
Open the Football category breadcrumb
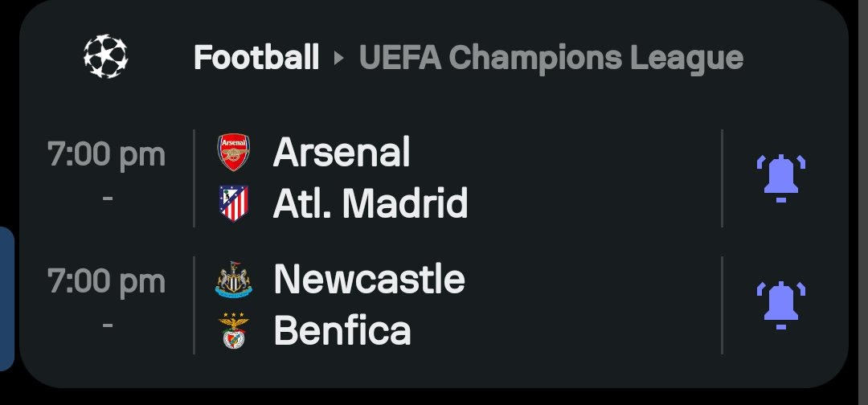[256, 57]
